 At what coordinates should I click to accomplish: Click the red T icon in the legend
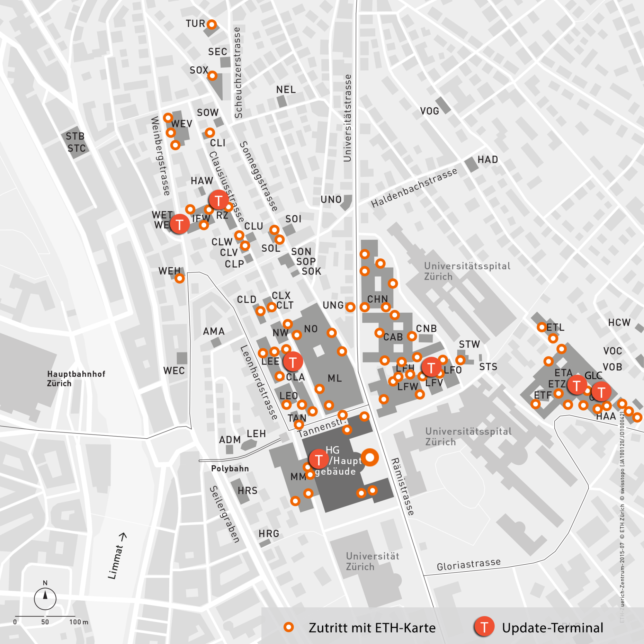484,627
